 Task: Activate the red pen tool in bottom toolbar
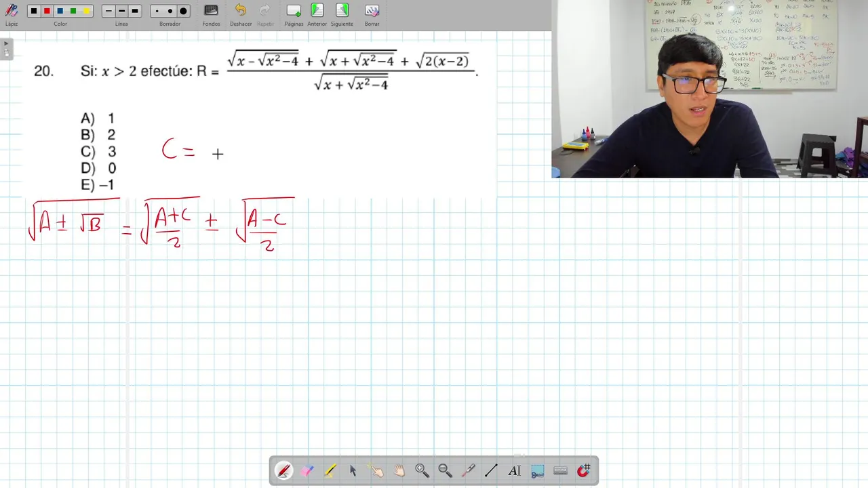[x=283, y=470]
